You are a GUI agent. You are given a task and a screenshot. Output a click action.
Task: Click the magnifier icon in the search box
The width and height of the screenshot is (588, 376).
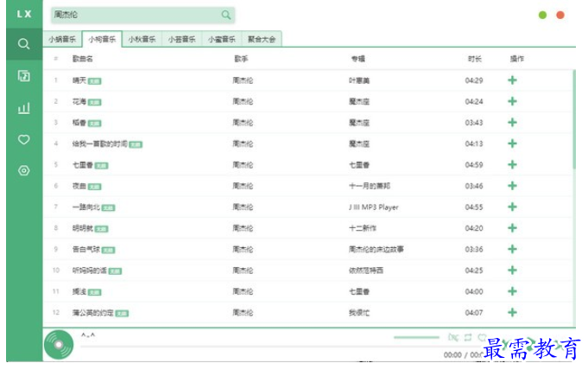(x=225, y=15)
